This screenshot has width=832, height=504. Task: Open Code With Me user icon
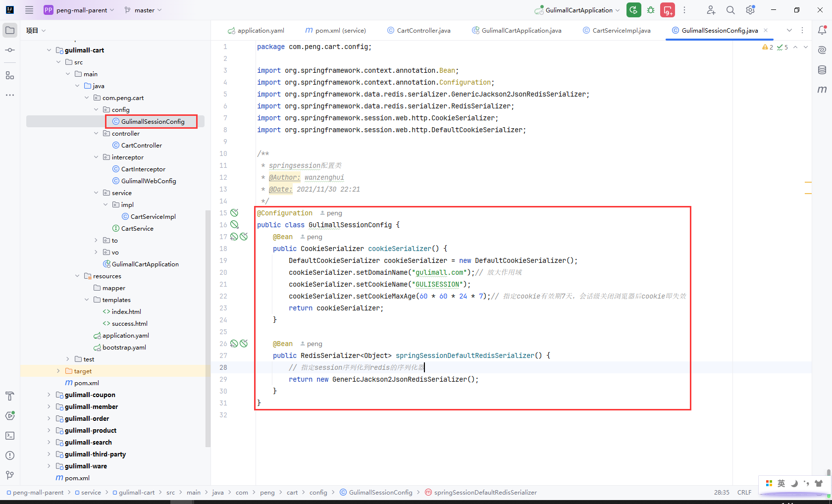click(x=711, y=10)
